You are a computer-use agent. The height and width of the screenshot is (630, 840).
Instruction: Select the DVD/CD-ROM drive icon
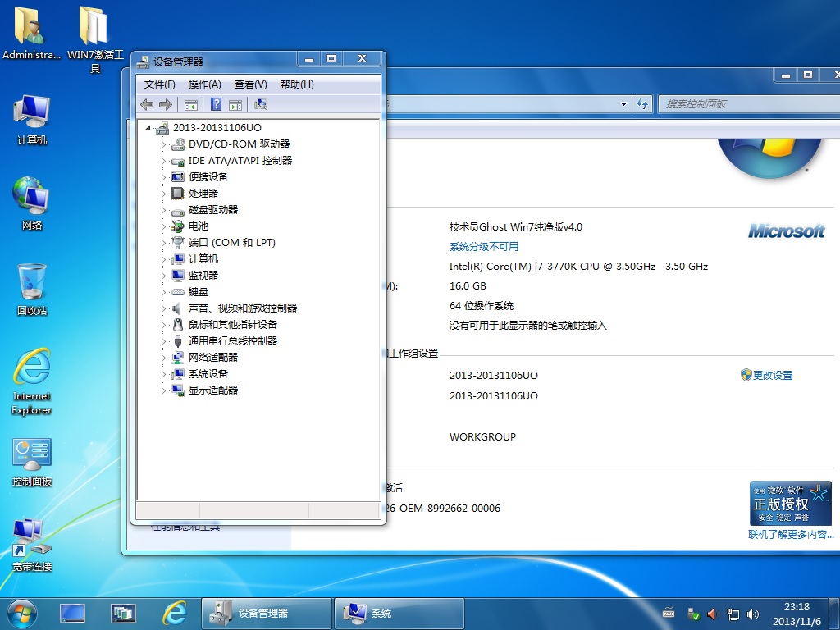(x=178, y=144)
